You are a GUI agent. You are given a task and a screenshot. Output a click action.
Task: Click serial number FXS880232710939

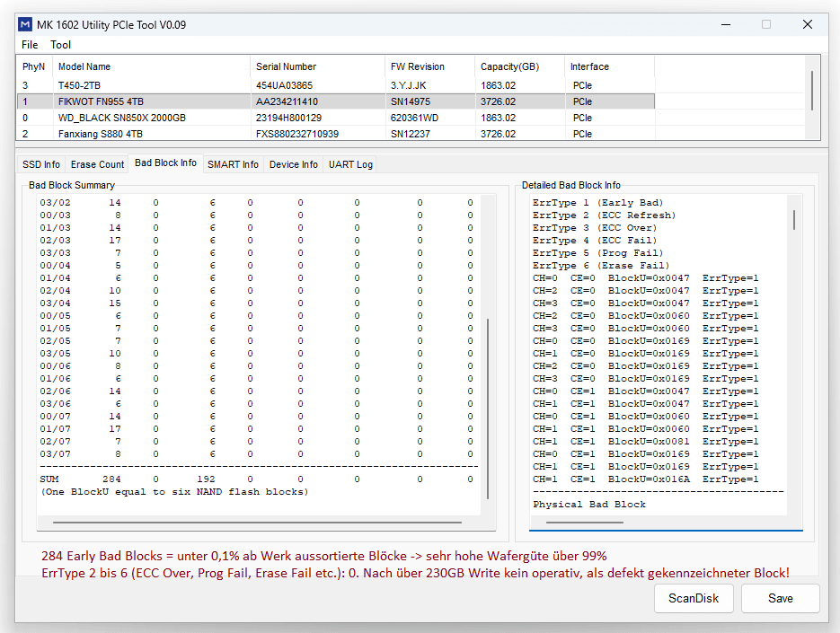pyautogui.click(x=296, y=134)
